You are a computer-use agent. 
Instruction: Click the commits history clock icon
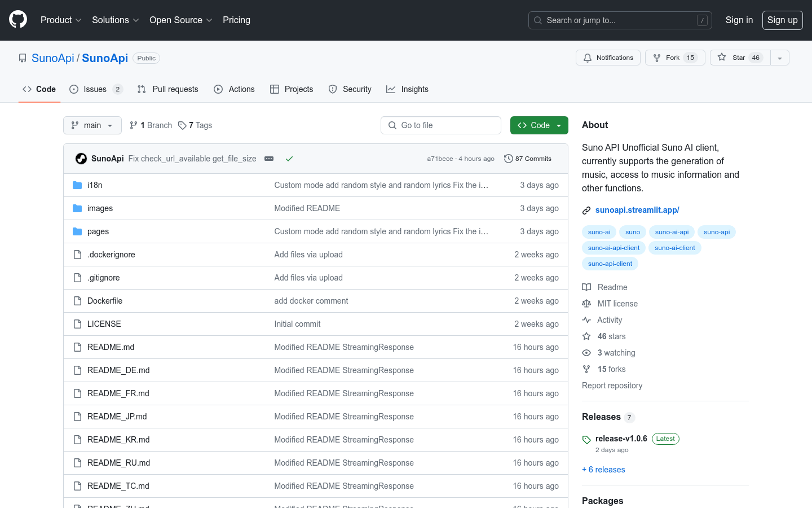pyautogui.click(x=508, y=159)
